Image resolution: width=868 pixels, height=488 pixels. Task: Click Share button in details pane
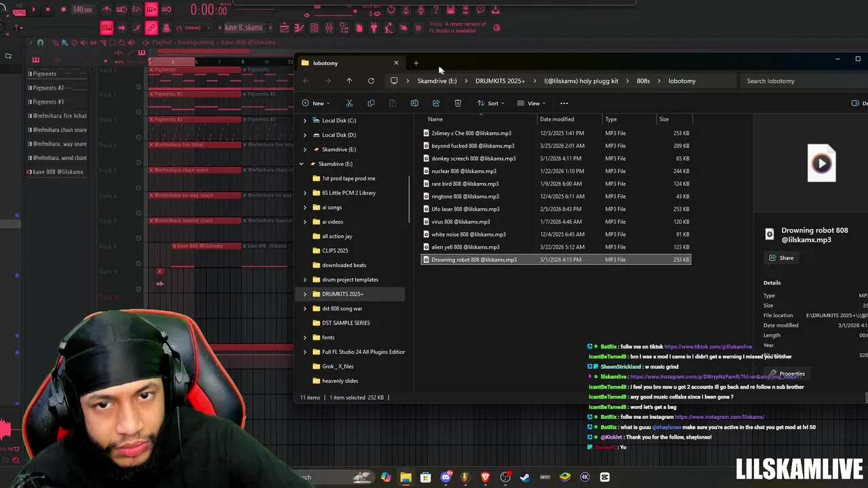click(x=781, y=258)
